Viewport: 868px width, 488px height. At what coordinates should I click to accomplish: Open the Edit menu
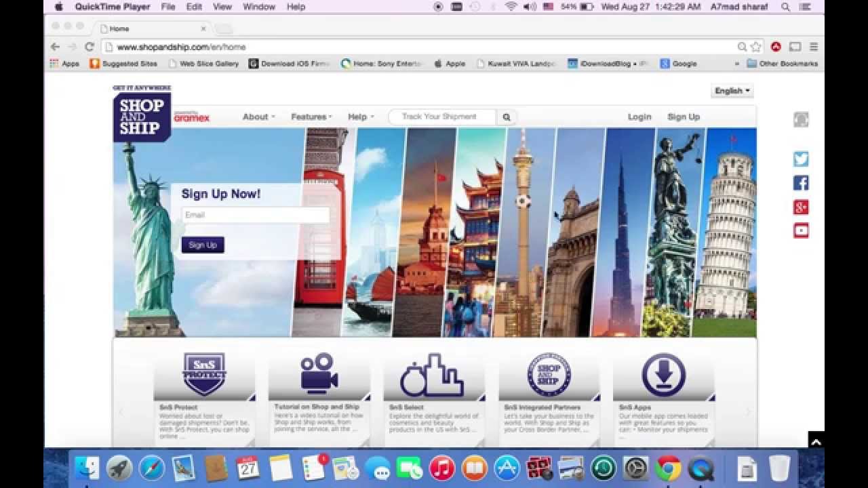[x=194, y=7]
